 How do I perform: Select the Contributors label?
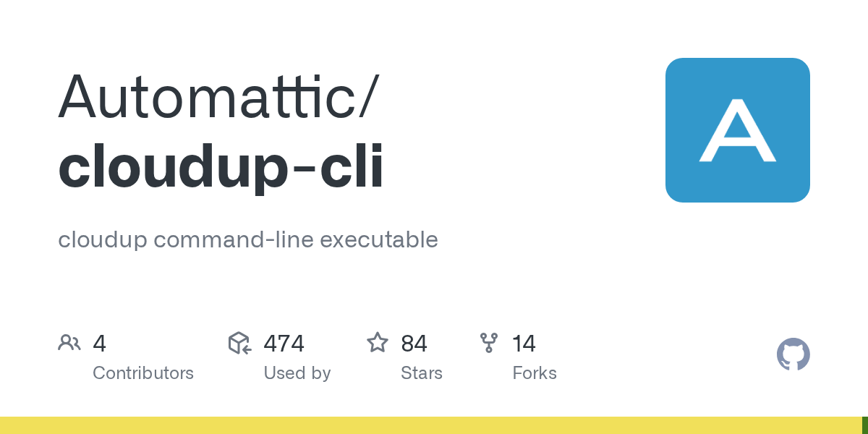point(143,373)
